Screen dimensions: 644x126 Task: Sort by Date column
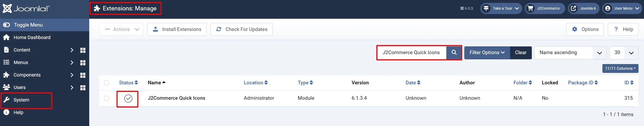click(x=413, y=83)
